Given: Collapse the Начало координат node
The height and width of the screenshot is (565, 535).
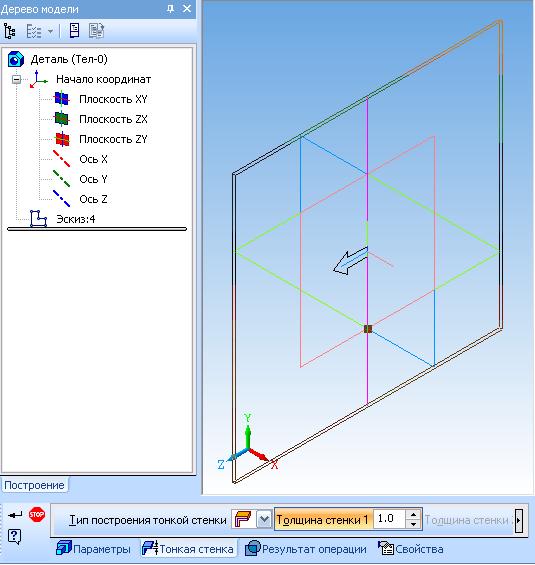Looking at the screenshot, I should [x=16, y=79].
